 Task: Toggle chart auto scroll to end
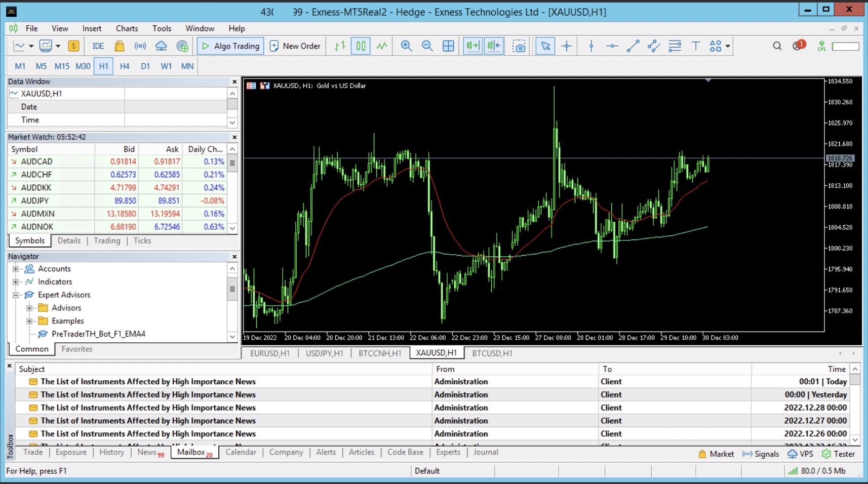point(472,46)
